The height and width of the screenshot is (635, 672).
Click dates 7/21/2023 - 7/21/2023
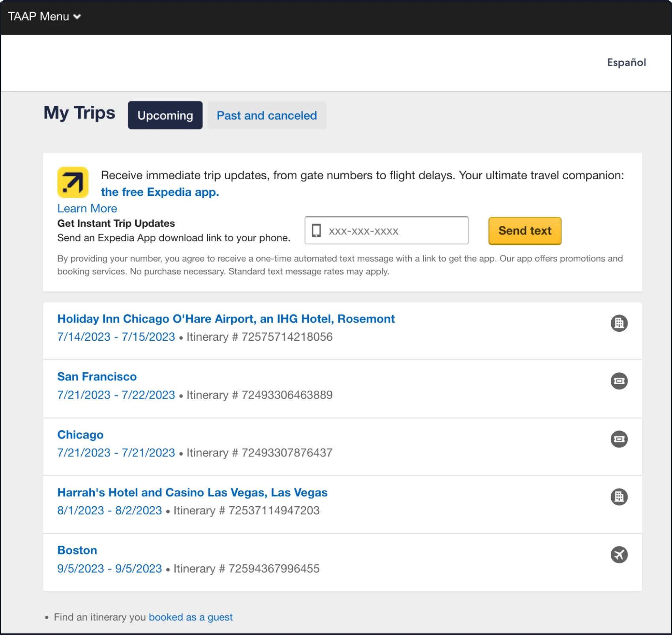(x=116, y=453)
